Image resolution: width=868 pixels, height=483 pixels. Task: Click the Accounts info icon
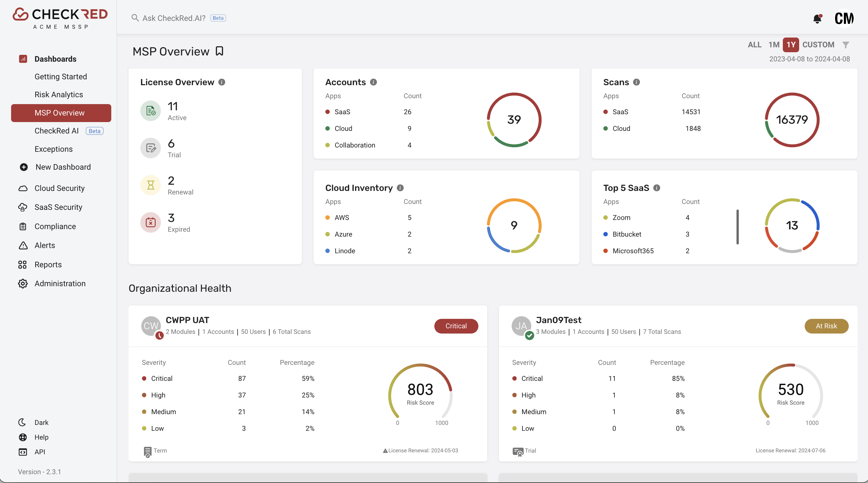373,82
